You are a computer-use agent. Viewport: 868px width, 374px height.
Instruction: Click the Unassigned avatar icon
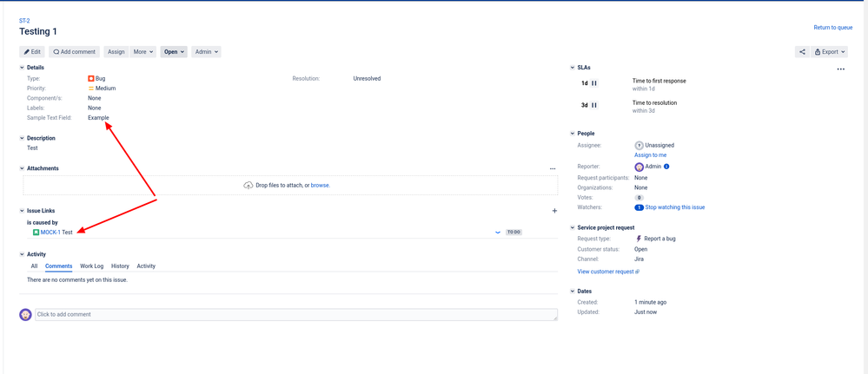click(639, 145)
